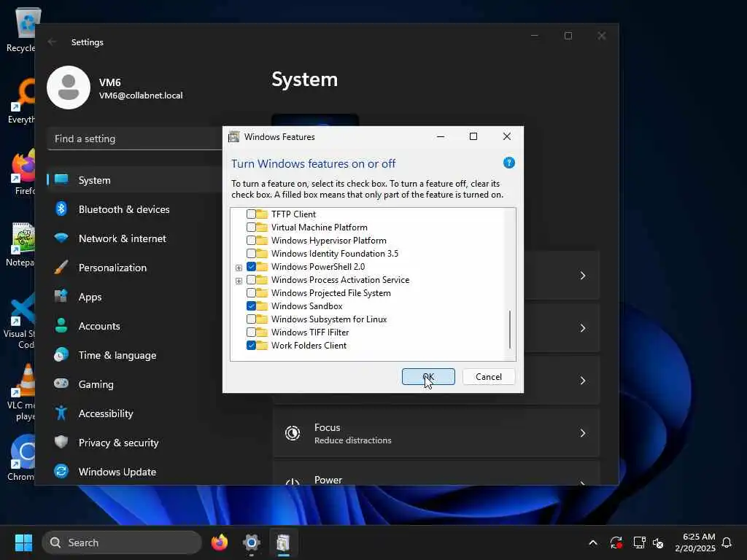This screenshot has height=560, width=747.
Task: Click the taskbar Search box
Action: 122,542
